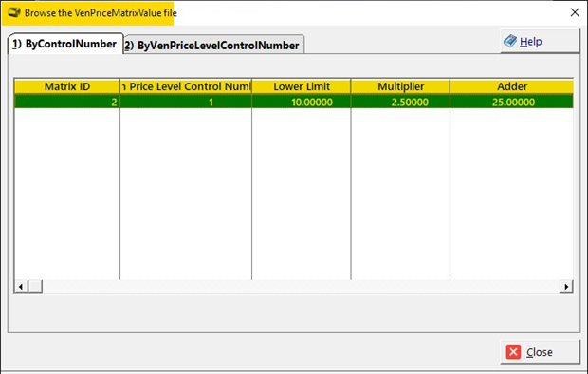This screenshot has height=374, width=588.
Task: Click the horizontal scrollbar left arrow
Action: [x=21, y=287]
